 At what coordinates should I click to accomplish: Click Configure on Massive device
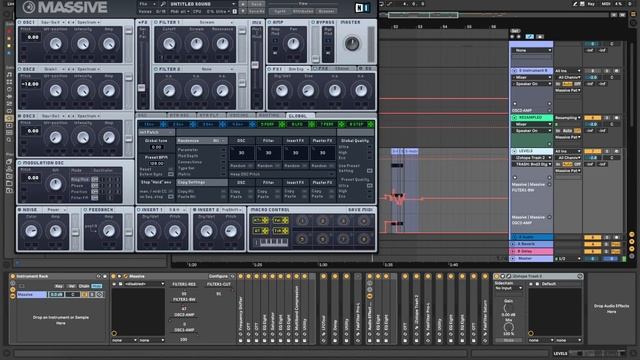pos(219,276)
